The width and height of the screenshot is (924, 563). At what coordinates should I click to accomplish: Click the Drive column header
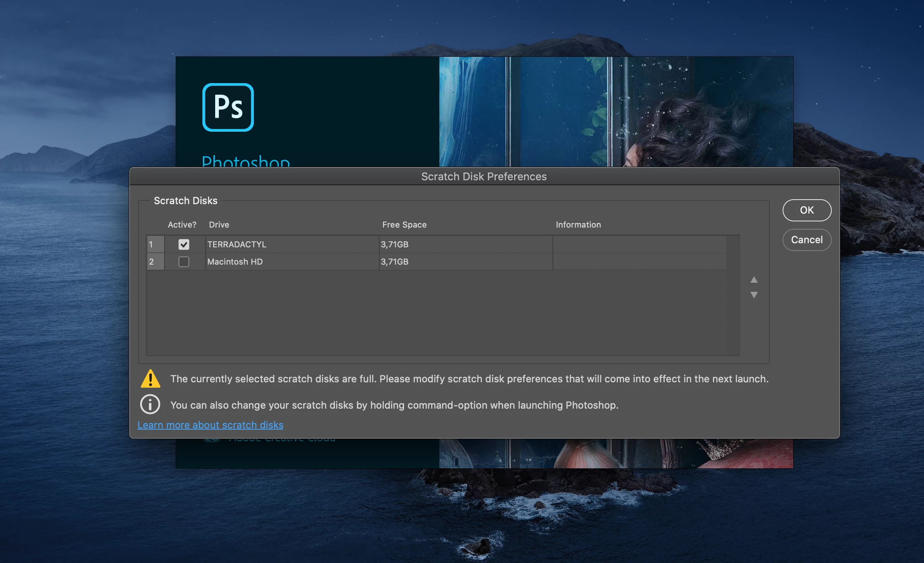219,225
